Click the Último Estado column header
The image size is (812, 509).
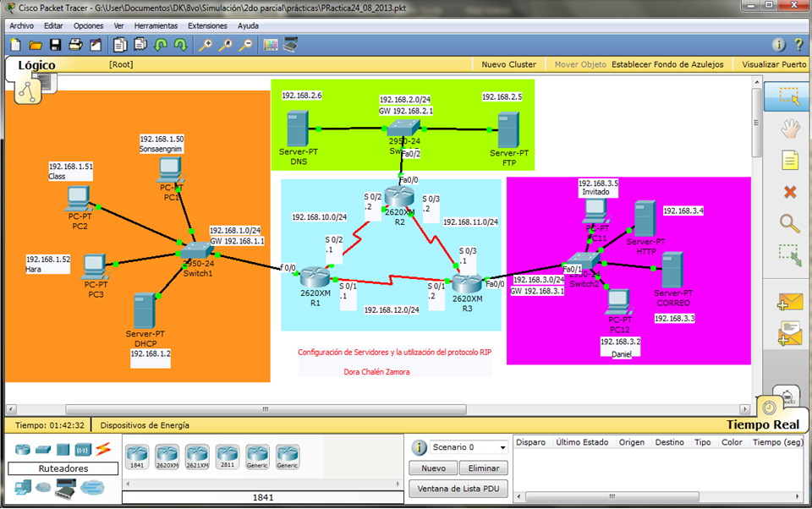(582, 442)
